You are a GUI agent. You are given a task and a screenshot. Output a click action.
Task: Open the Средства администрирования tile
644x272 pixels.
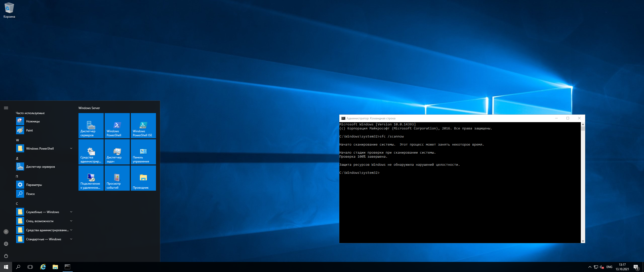91,152
